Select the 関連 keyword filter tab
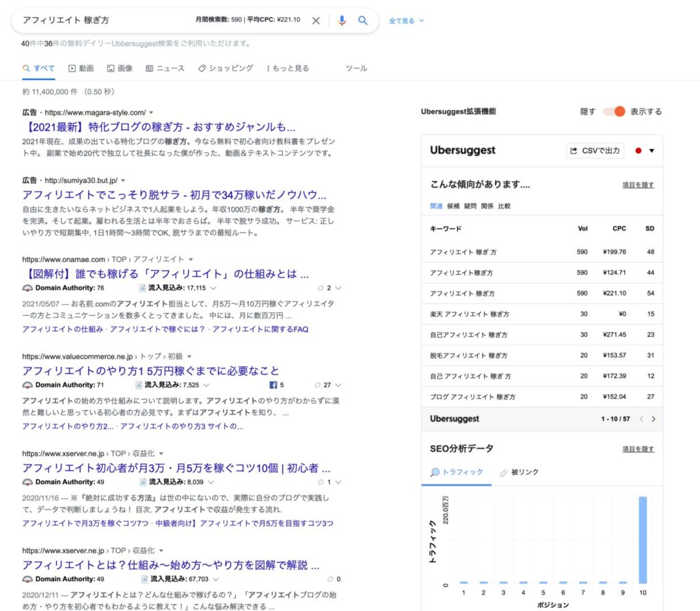This screenshot has width=700, height=611. (436, 206)
